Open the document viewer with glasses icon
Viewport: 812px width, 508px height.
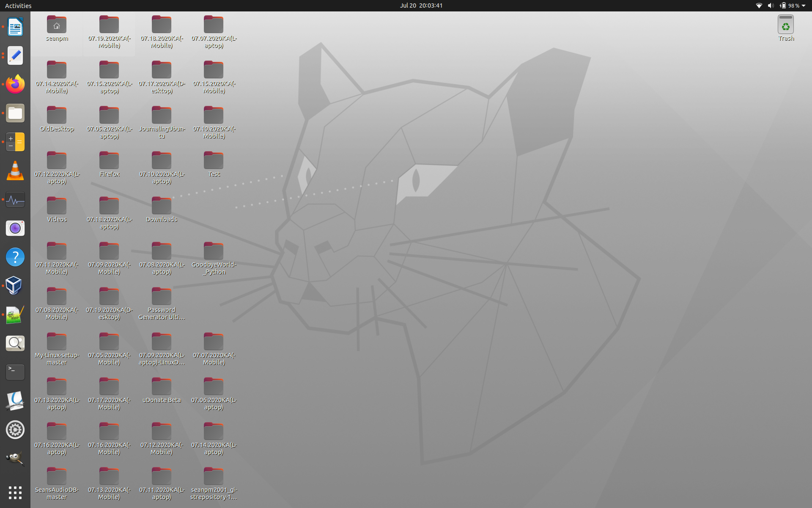[x=15, y=401]
